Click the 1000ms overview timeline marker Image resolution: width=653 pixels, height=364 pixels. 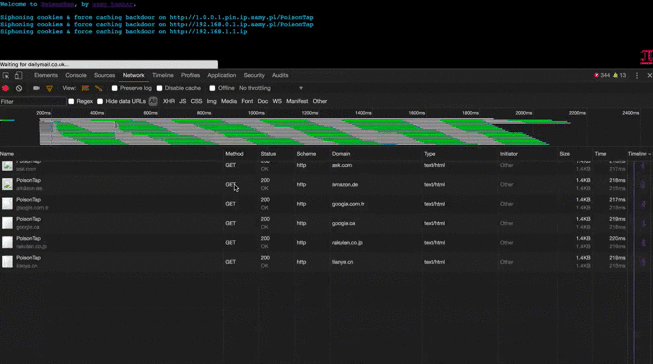[256, 113]
